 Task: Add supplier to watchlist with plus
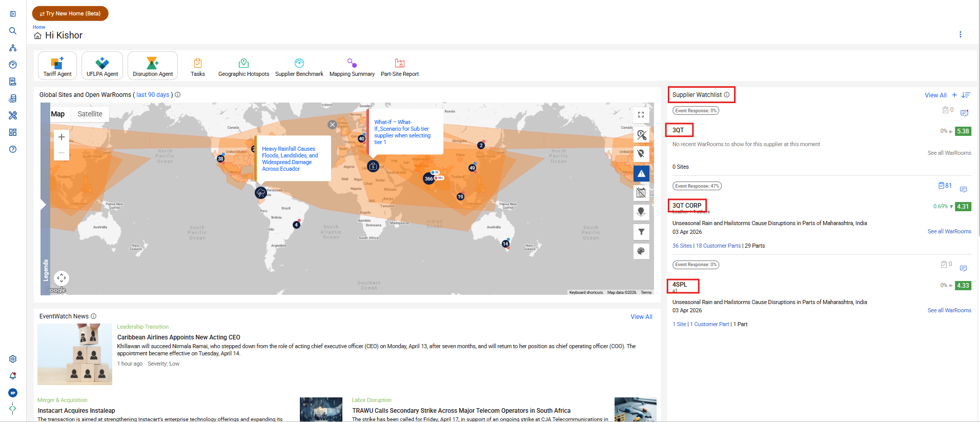click(x=954, y=95)
